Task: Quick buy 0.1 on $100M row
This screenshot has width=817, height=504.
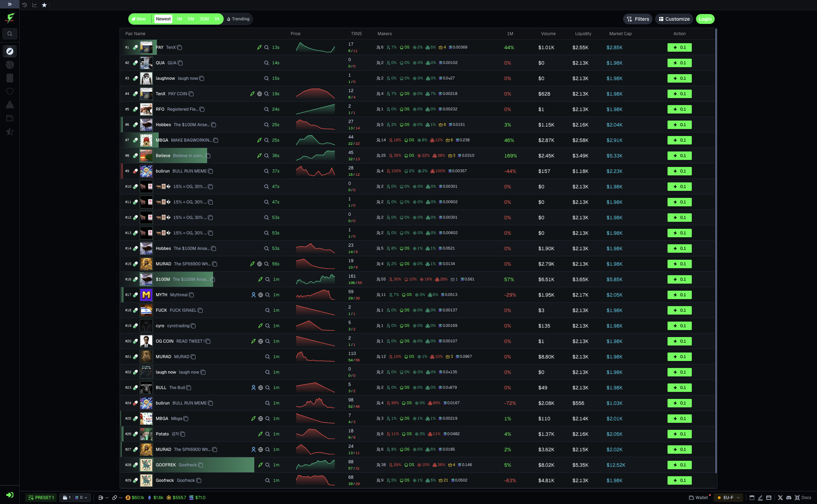Action: pos(679,279)
